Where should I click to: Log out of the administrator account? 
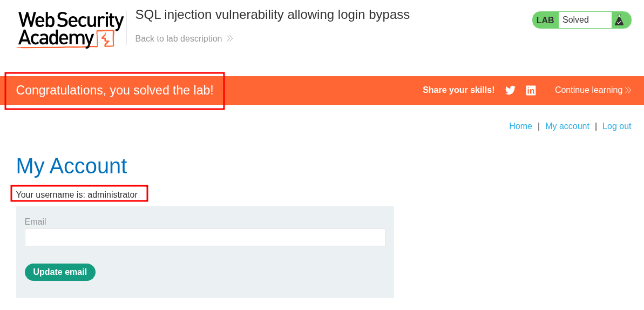pyautogui.click(x=616, y=126)
